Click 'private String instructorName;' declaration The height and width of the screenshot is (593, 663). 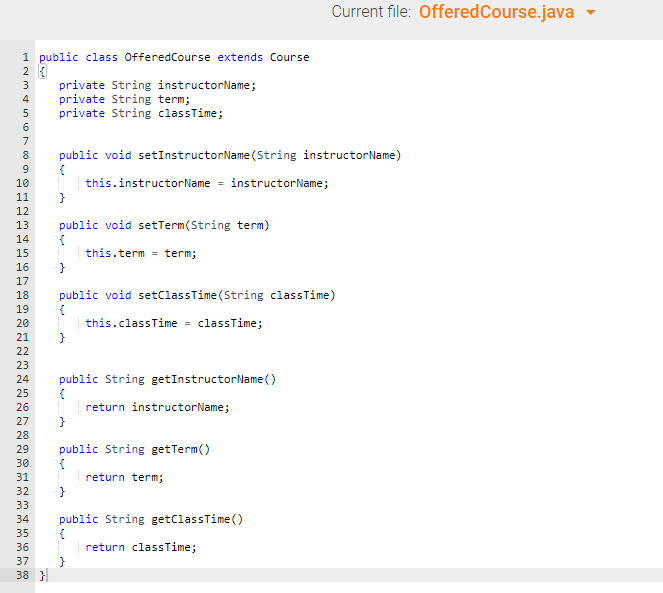point(158,85)
